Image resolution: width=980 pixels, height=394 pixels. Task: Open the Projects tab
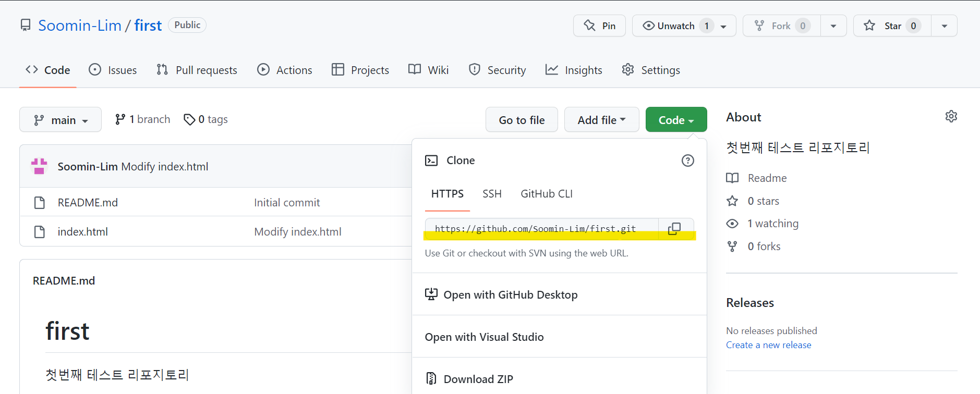tap(360, 70)
